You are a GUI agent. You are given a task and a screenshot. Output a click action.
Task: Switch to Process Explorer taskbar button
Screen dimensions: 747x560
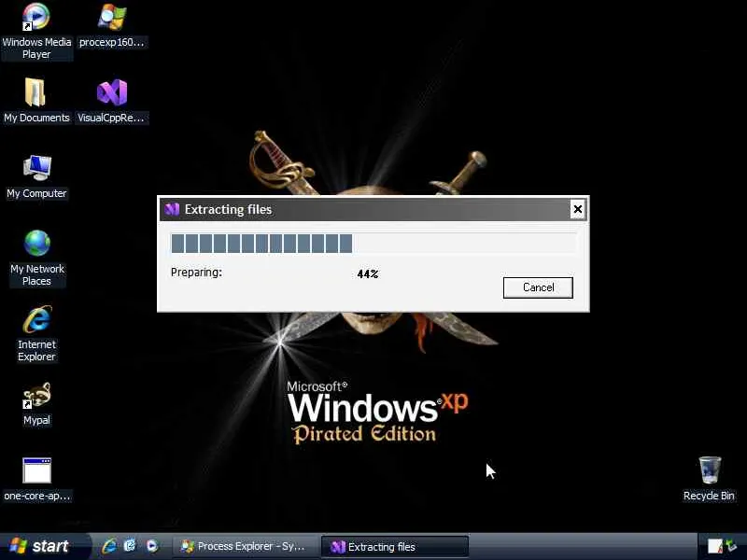(245, 547)
